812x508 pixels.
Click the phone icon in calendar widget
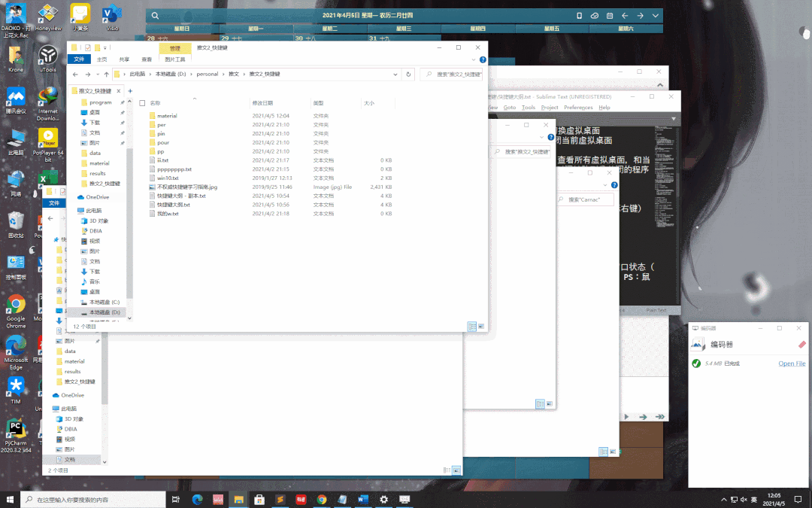coord(579,16)
